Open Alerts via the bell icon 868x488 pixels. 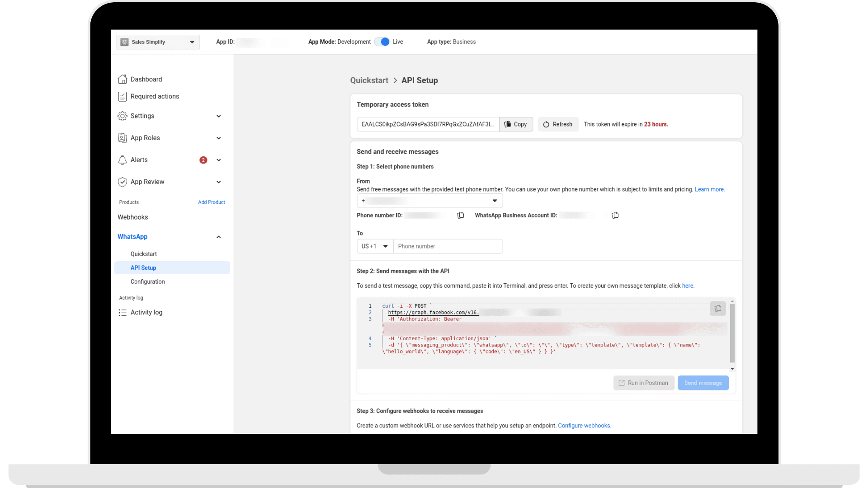point(123,160)
